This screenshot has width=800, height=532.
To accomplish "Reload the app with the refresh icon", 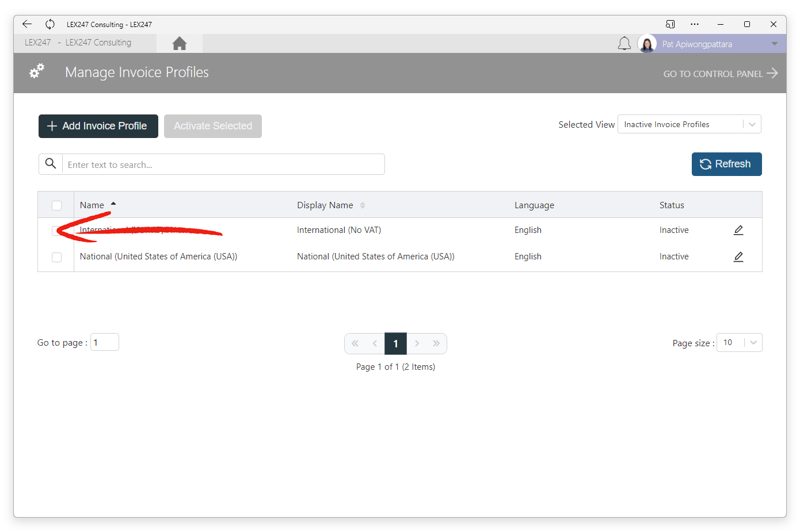I will click(x=50, y=24).
